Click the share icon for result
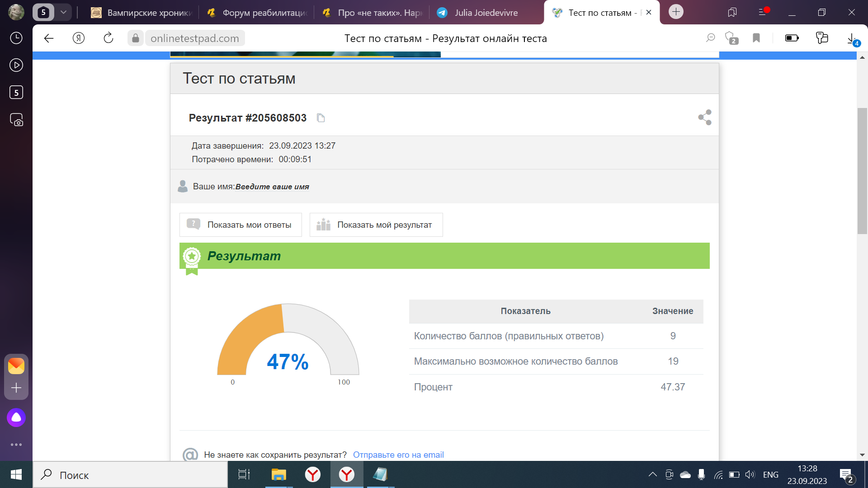This screenshot has height=488, width=868. 705,117
